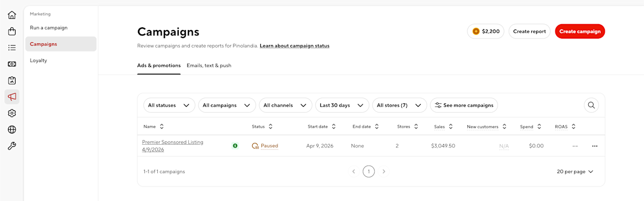This screenshot has width=644, height=201.
Task: Click the $3,049.50 sales value
Action: [443, 146]
